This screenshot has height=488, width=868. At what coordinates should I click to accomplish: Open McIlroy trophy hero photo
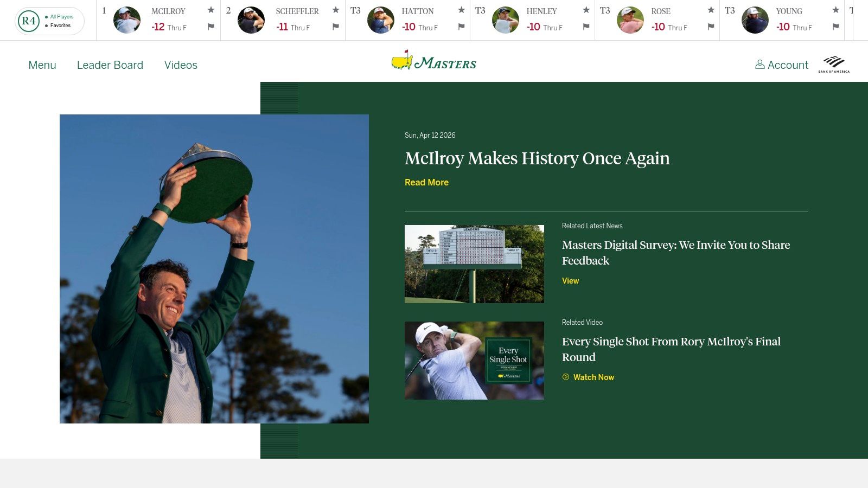click(214, 269)
